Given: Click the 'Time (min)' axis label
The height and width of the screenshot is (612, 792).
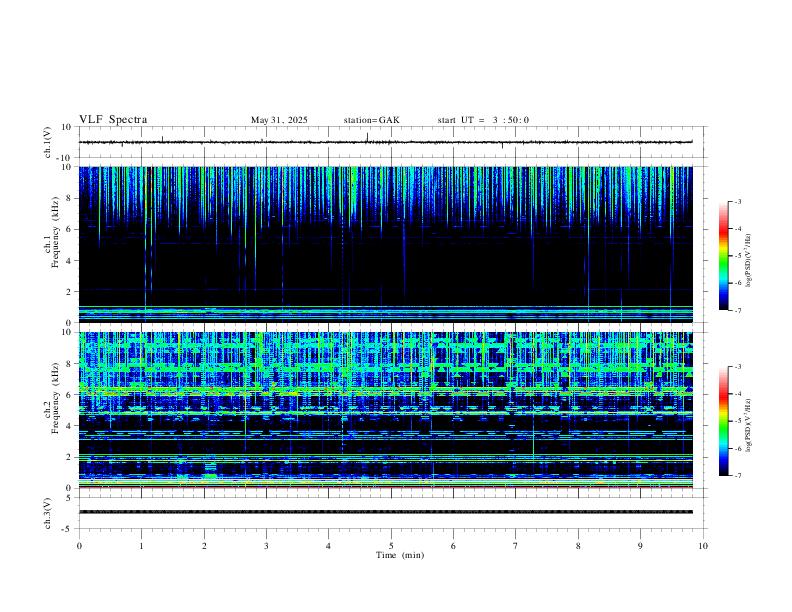Looking at the screenshot, I should click(x=400, y=555).
